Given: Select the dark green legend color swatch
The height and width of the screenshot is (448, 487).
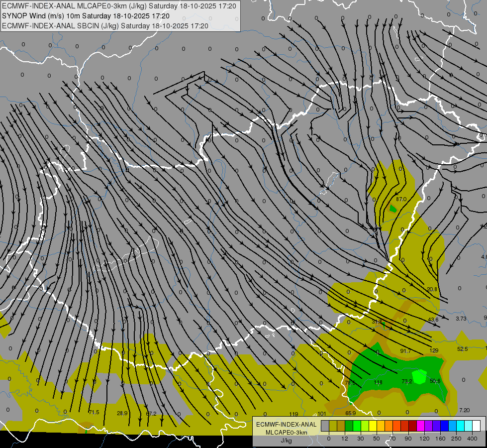Looking at the screenshot, I should click(x=349, y=426).
